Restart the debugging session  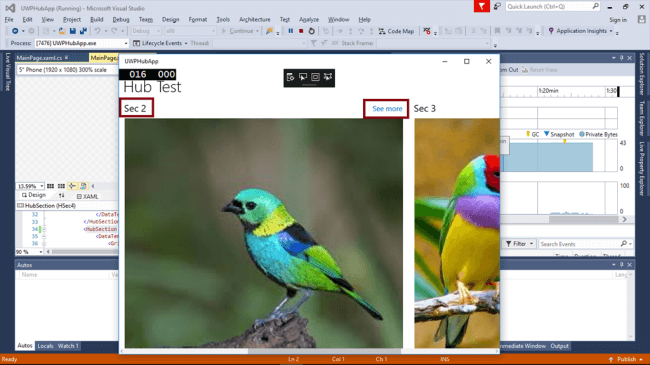[x=312, y=31]
